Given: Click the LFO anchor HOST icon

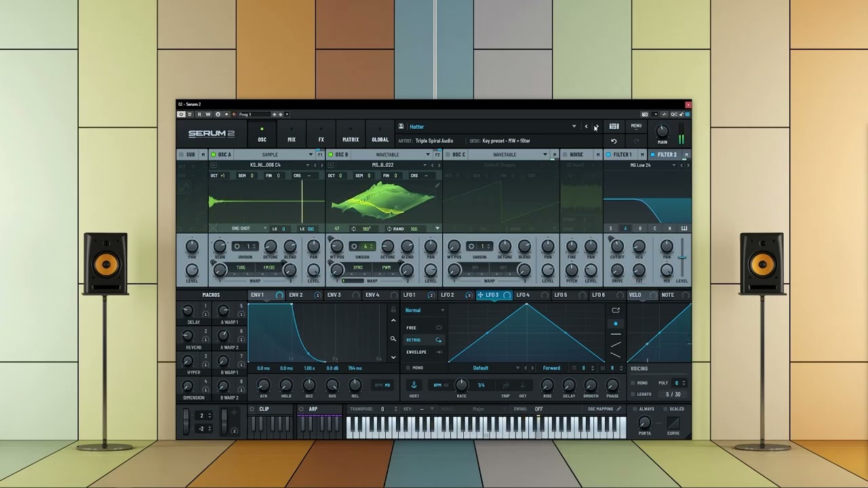Looking at the screenshot, I should 414,385.
